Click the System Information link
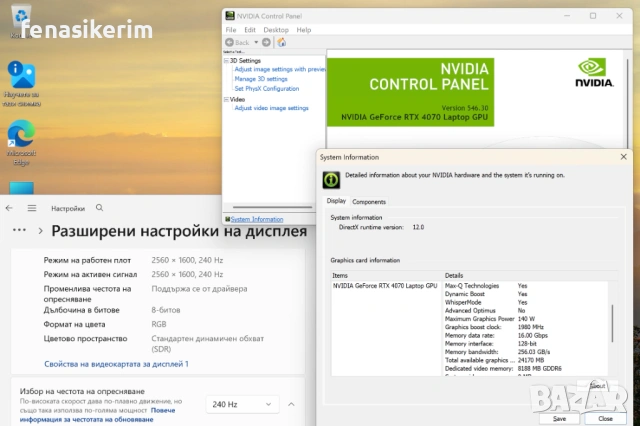 tap(257, 219)
